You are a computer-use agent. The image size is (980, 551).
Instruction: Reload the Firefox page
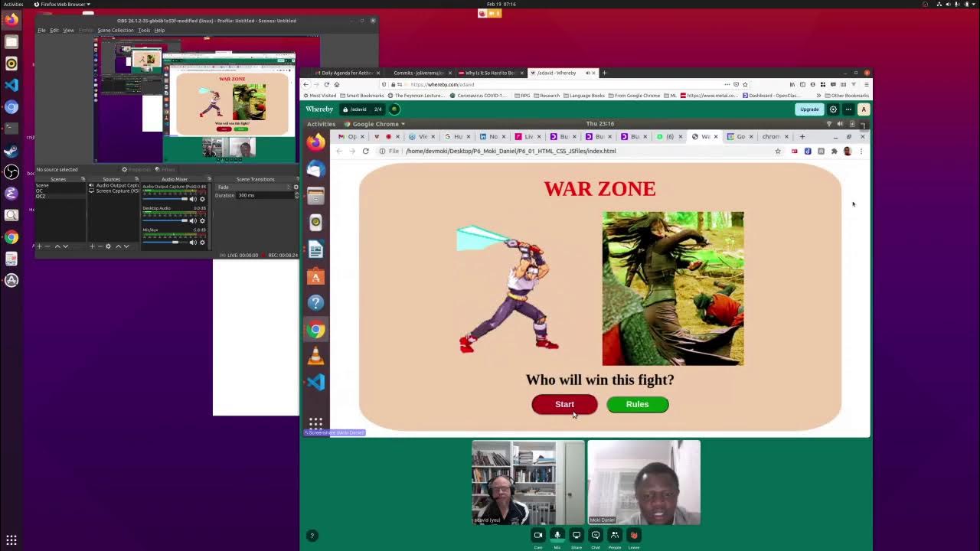(326, 84)
